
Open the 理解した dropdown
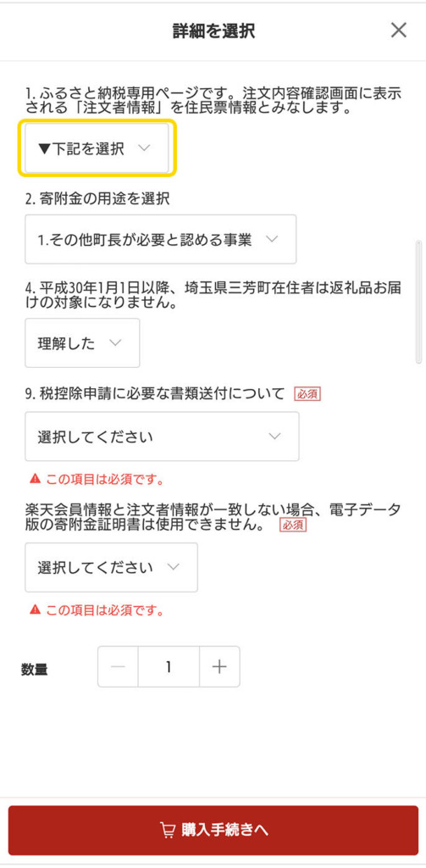point(82,342)
